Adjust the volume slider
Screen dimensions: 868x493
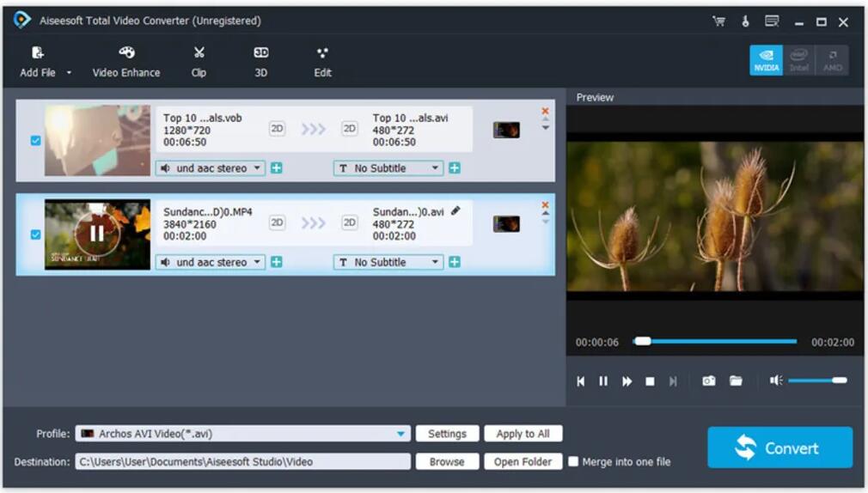(817, 380)
